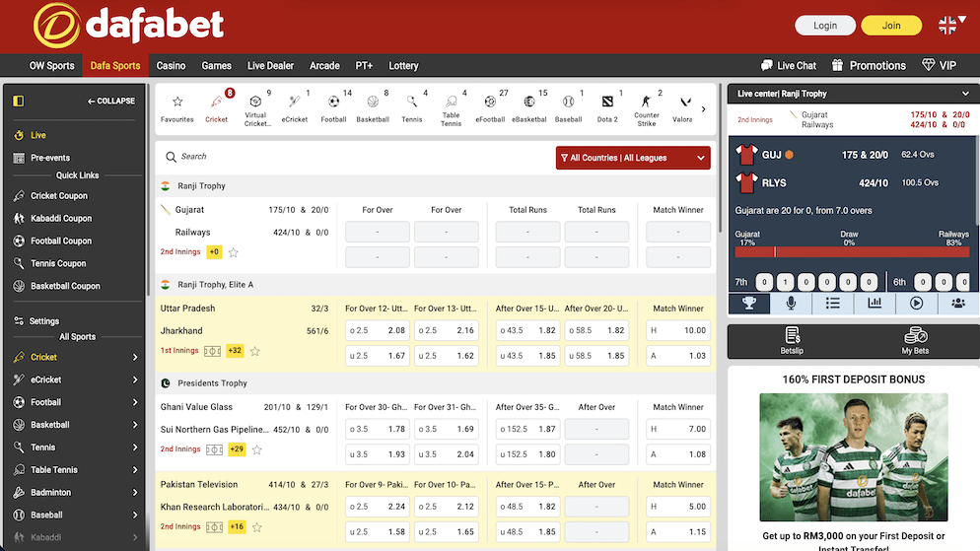Open the Dafa Sports tab
This screenshot has width=980, height=551.
[115, 66]
